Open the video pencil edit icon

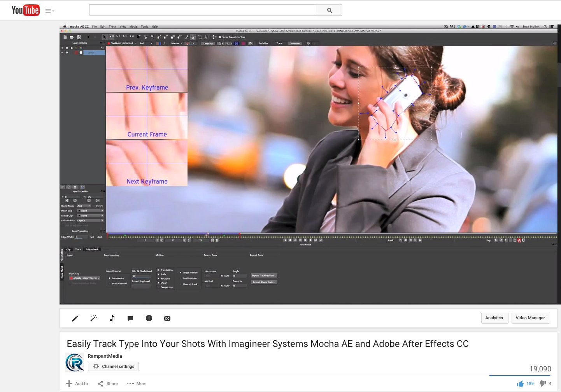(75, 318)
